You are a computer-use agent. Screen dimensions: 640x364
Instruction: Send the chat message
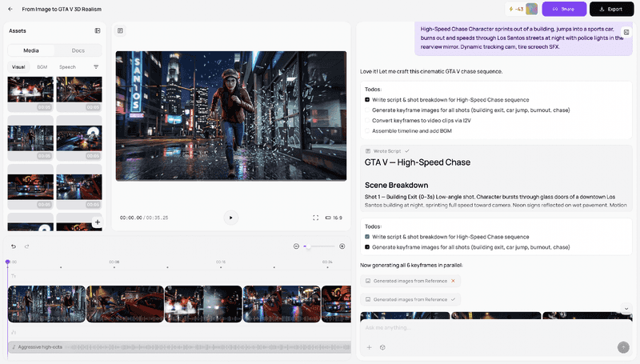(623, 347)
